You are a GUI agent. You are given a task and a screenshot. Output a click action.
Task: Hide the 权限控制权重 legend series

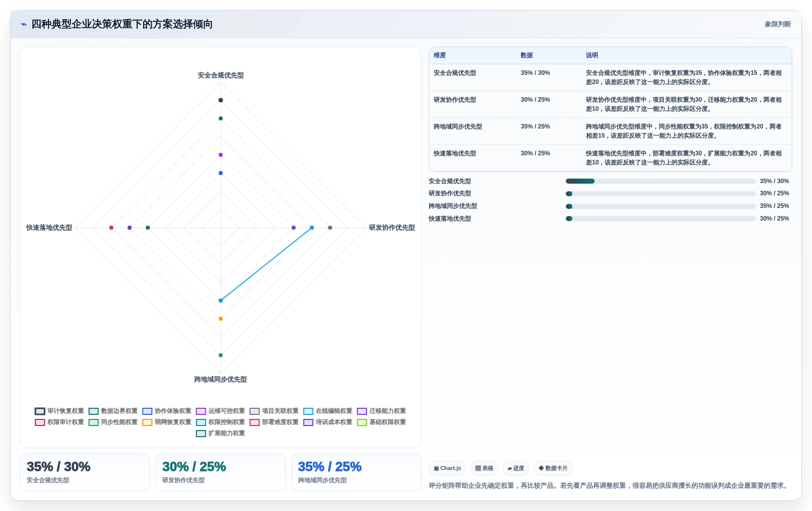220,422
